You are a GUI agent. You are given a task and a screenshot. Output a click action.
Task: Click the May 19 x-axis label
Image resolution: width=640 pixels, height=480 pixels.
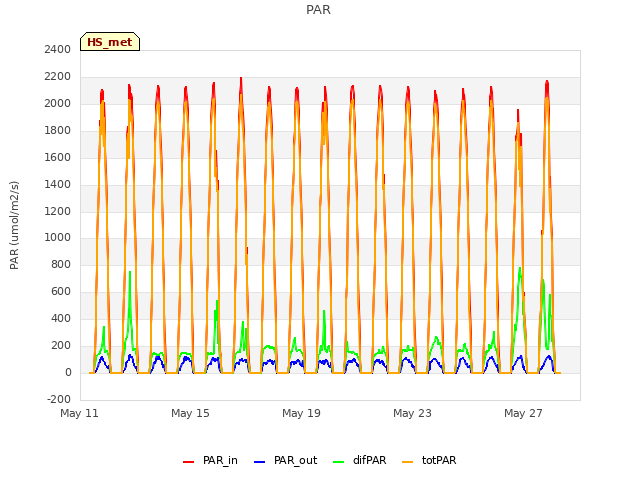301,413
